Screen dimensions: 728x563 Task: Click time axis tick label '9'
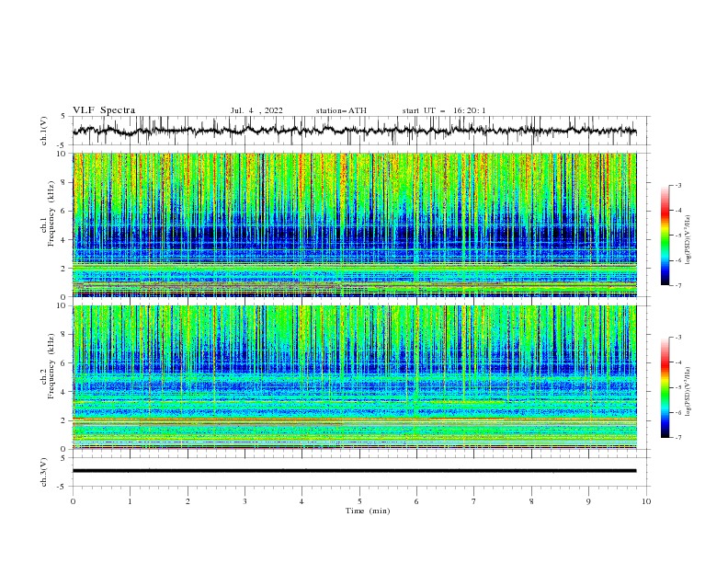point(588,501)
